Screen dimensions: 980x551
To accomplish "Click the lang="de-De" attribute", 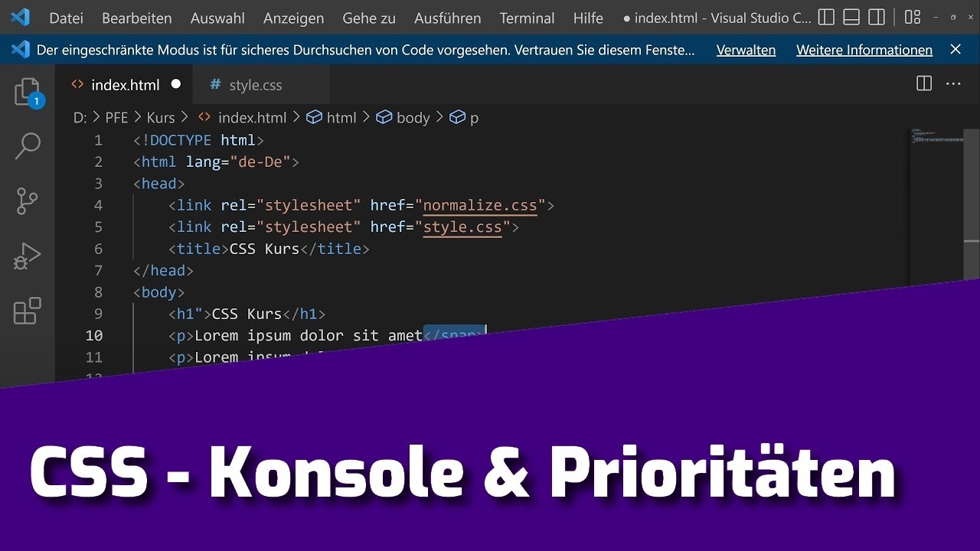I will click(x=238, y=161).
